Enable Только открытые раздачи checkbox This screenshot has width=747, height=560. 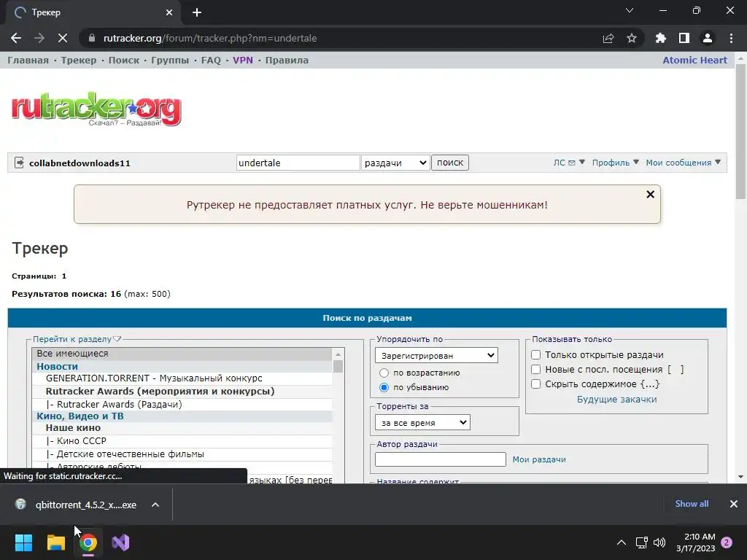pos(536,355)
